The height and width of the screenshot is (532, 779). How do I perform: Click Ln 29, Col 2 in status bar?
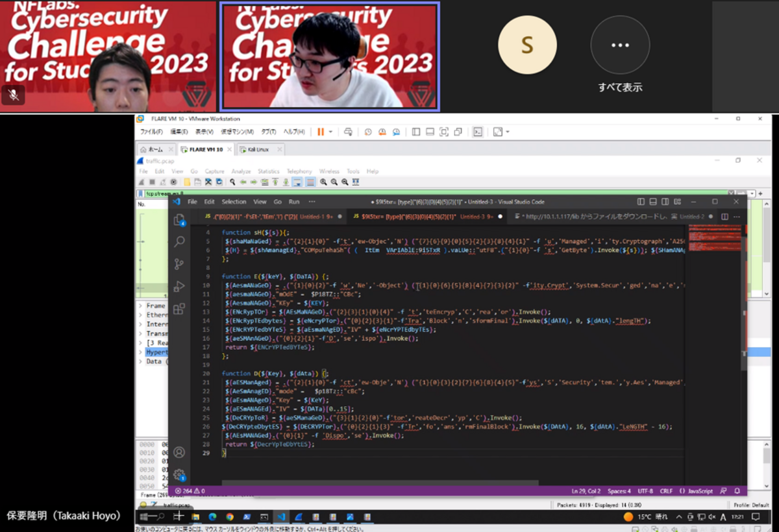tap(587, 491)
